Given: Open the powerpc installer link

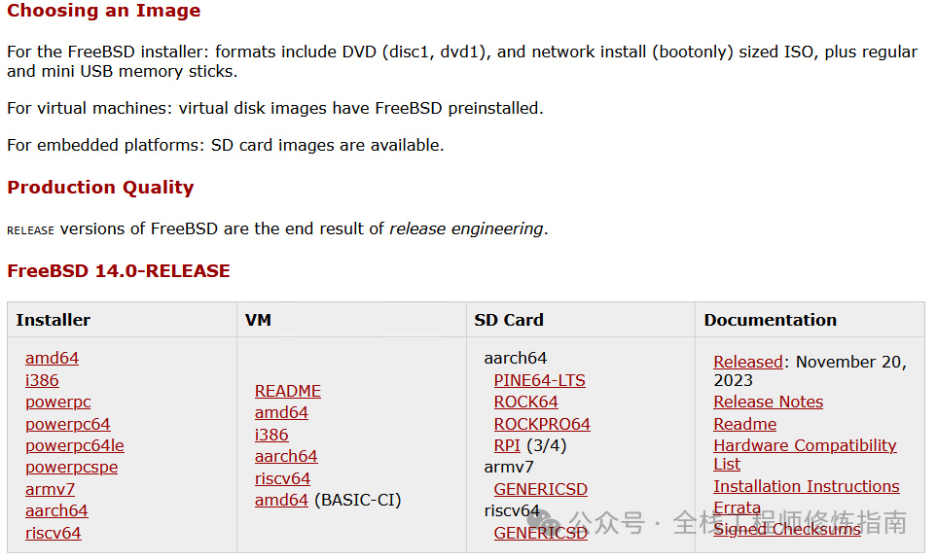Looking at the screenshot, I should [x=57, y=402].
